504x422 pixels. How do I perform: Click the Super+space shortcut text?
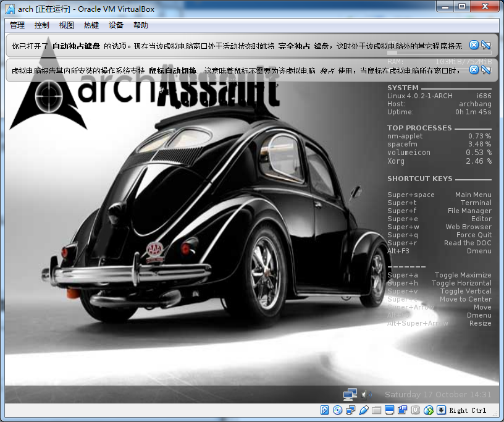pos(411,195)
